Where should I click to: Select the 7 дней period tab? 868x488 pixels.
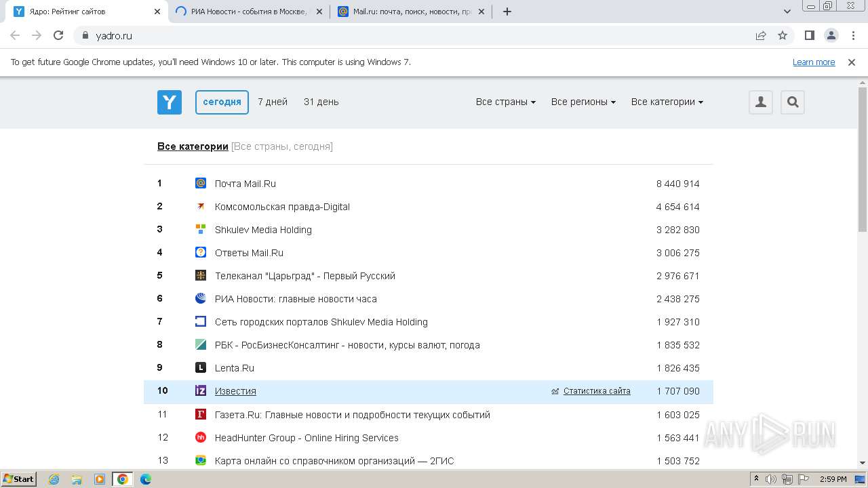pos(273,102)
